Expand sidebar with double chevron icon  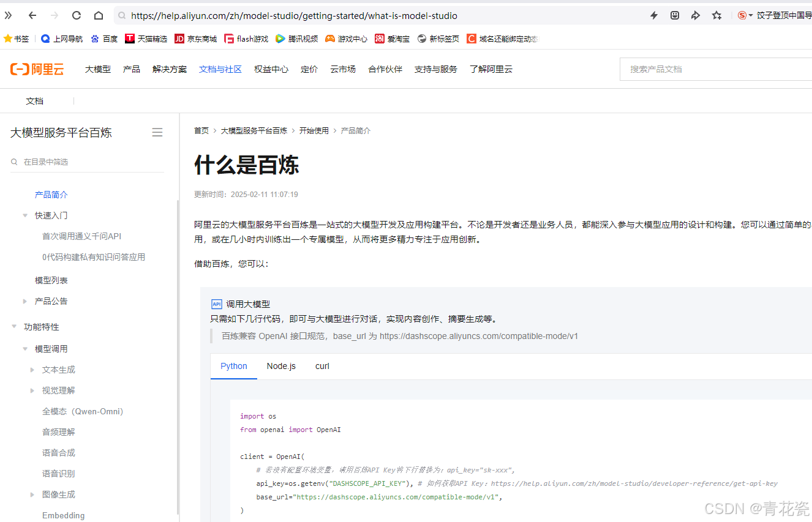8,15
